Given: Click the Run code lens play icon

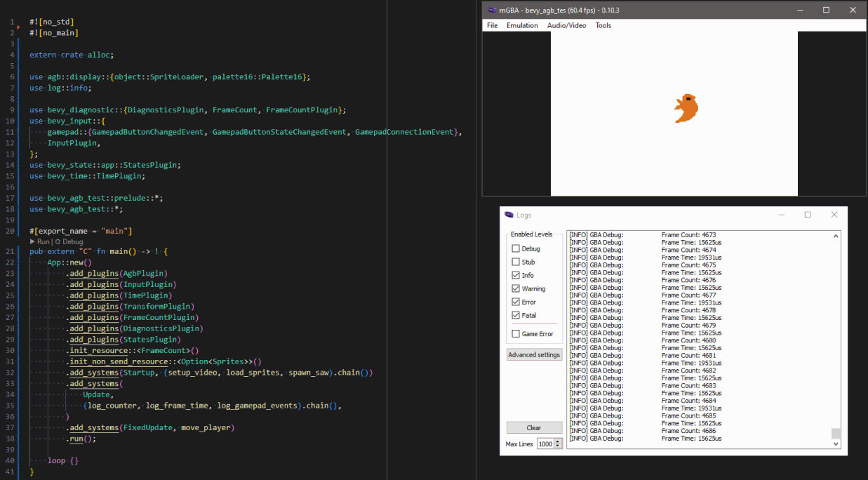Looking at the screenshot, I should pyautogui.click(x=32, y=241).
